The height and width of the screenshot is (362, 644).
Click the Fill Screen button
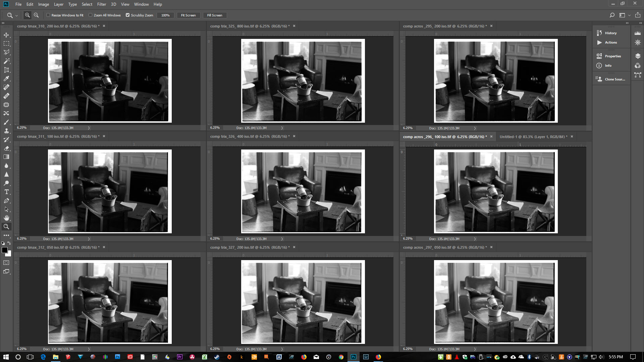tap(215, 15)
